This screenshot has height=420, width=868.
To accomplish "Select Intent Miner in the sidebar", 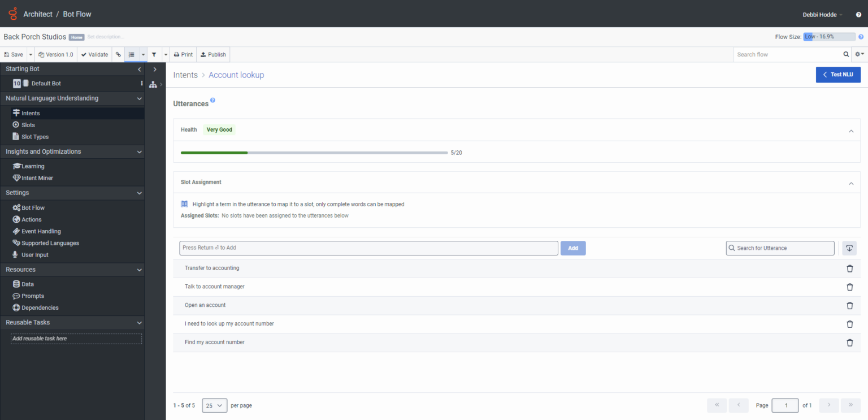I will pyautogui.click(x=37, y=178).
